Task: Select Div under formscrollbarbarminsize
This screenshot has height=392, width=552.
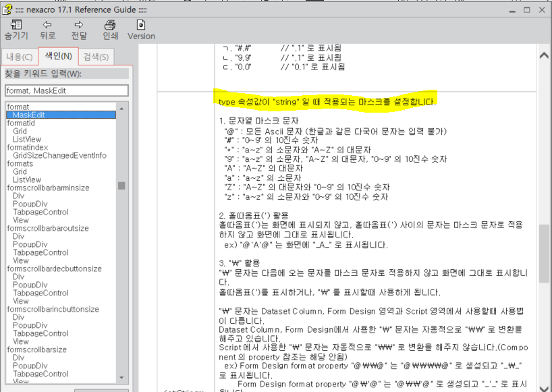Action: (x=19, y=196)
